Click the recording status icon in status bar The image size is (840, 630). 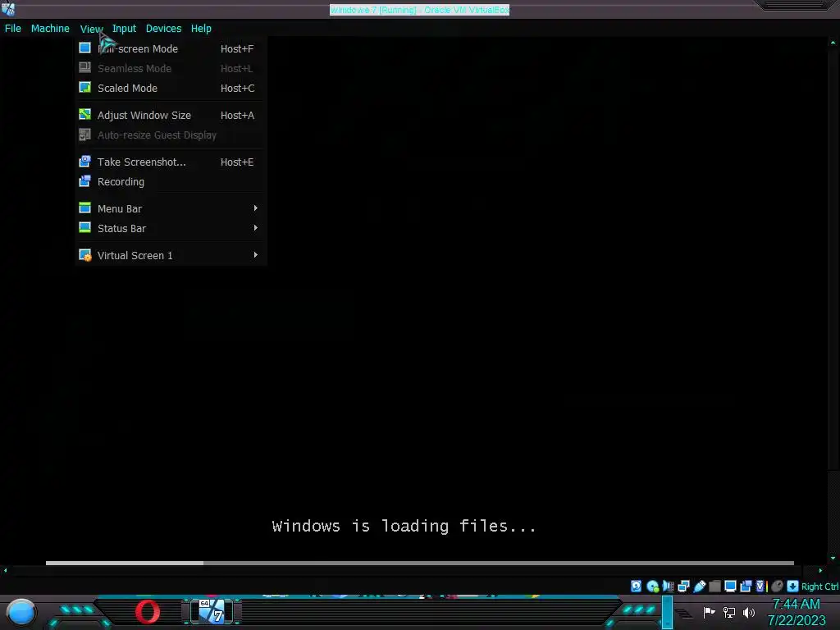[745, 586]
